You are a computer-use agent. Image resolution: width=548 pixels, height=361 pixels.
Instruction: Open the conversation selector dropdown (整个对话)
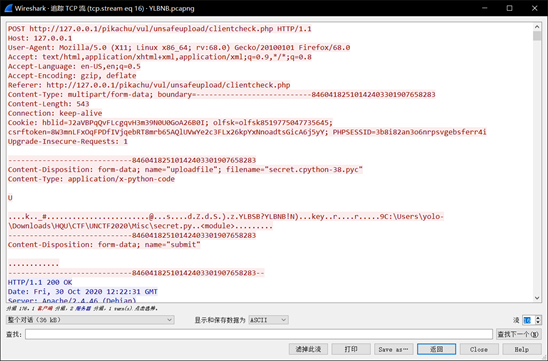(x=90, y=320)
